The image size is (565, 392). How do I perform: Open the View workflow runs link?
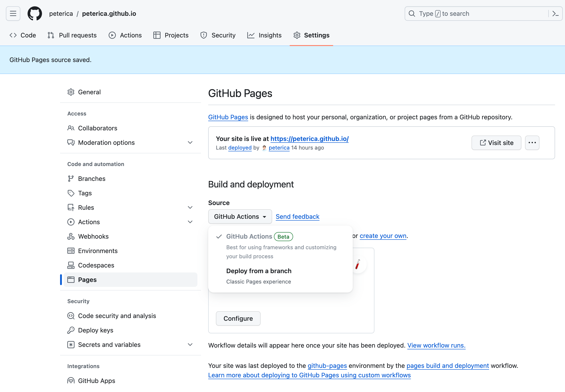436,345
